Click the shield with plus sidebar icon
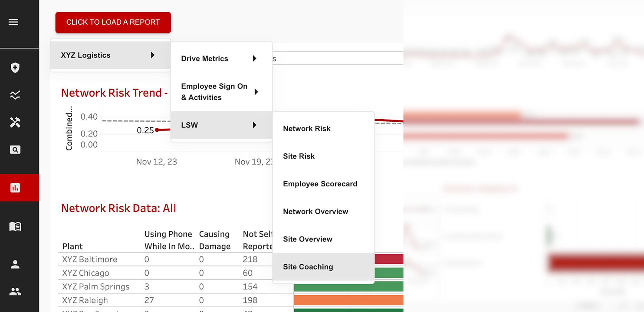 pos(15,68)
